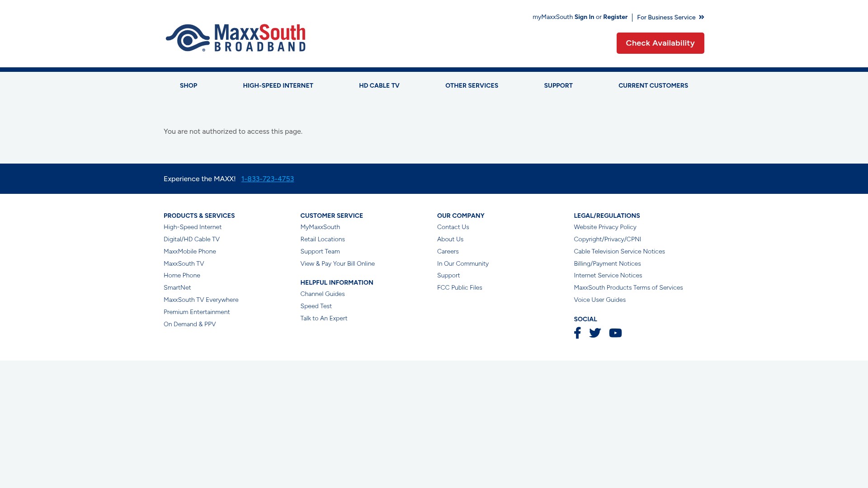Open the Register link
Image resolution: width=868 pixels, height=488 pixels.
[615, 17]
